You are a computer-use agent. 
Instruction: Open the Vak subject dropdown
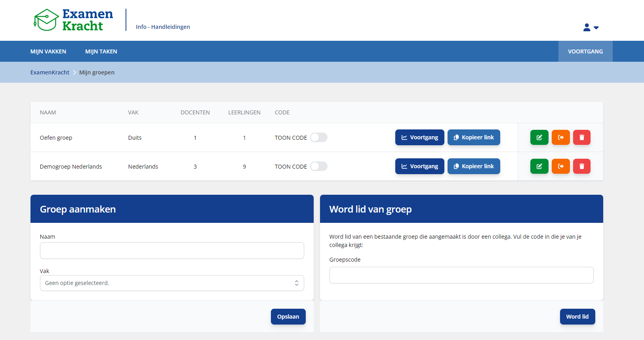tap(172, 283)
